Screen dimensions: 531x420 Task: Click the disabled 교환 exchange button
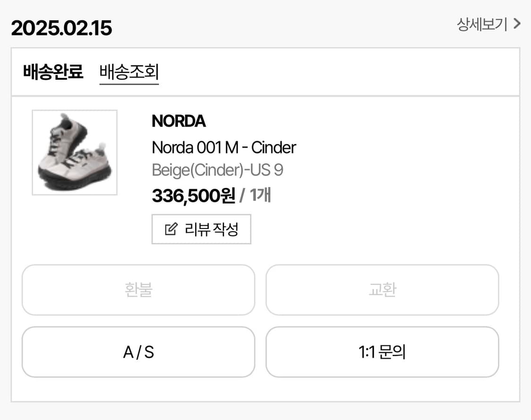point(382,290)
